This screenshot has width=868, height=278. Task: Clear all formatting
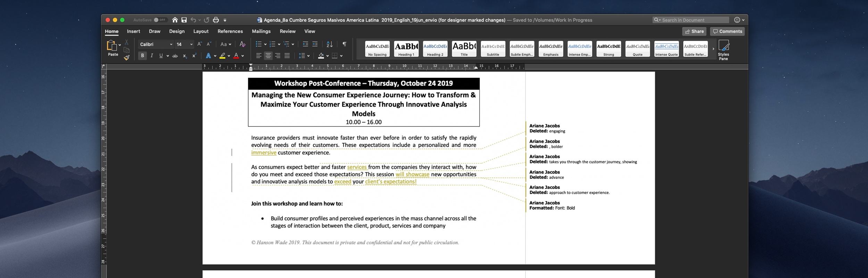242,44
